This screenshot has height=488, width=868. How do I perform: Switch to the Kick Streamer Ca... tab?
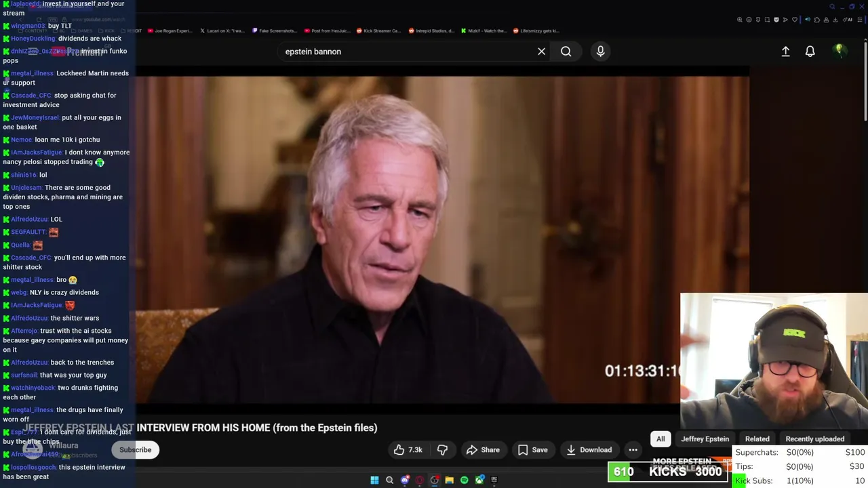379,30
